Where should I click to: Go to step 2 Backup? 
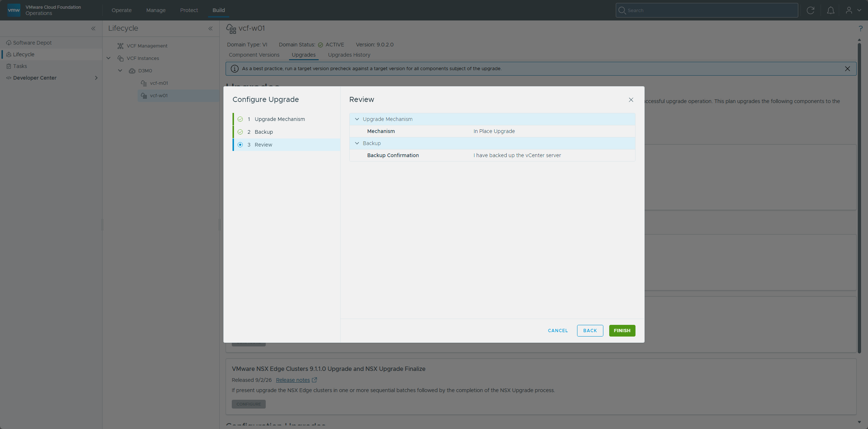click(x=287, y=132)
